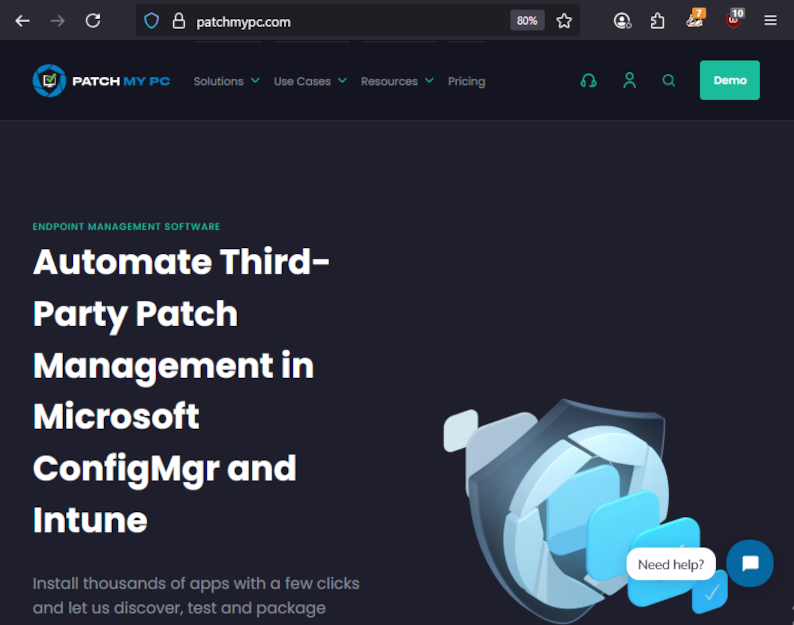Click the 'Automate Third-Party Patch Management' heading
This screenshot has width=794, height=625.
tap(181, 390)
